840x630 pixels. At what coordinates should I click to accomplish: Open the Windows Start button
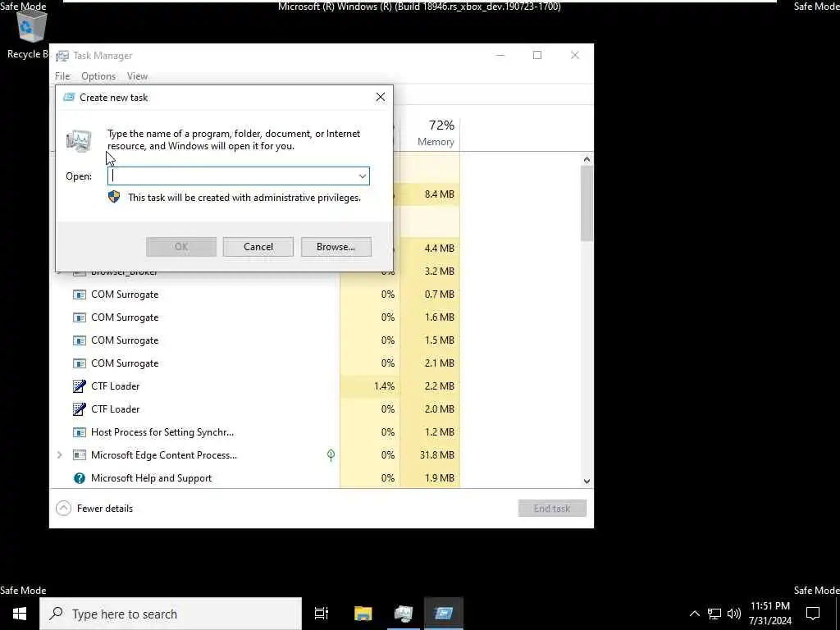point(20,614)
